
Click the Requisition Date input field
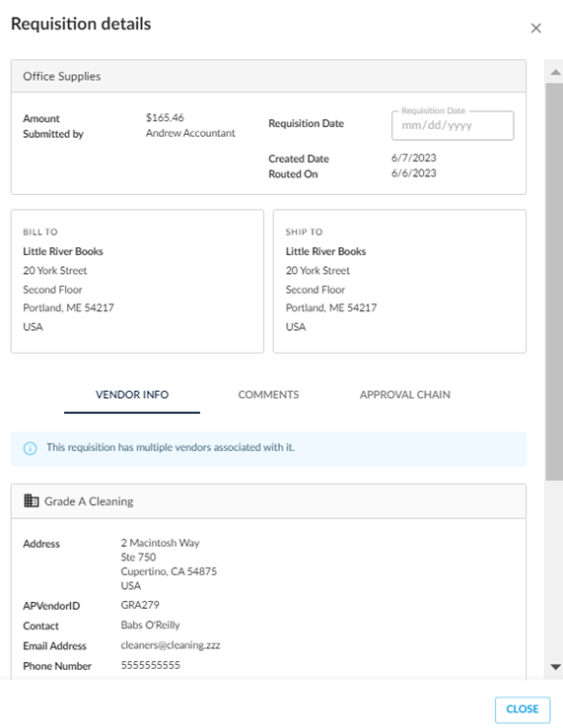453,125
